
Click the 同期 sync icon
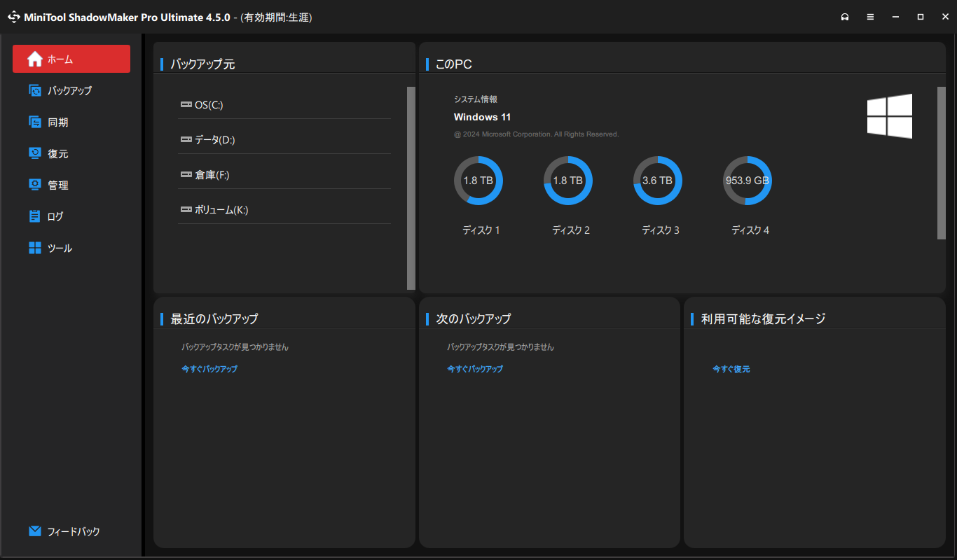tap(35, 122)
